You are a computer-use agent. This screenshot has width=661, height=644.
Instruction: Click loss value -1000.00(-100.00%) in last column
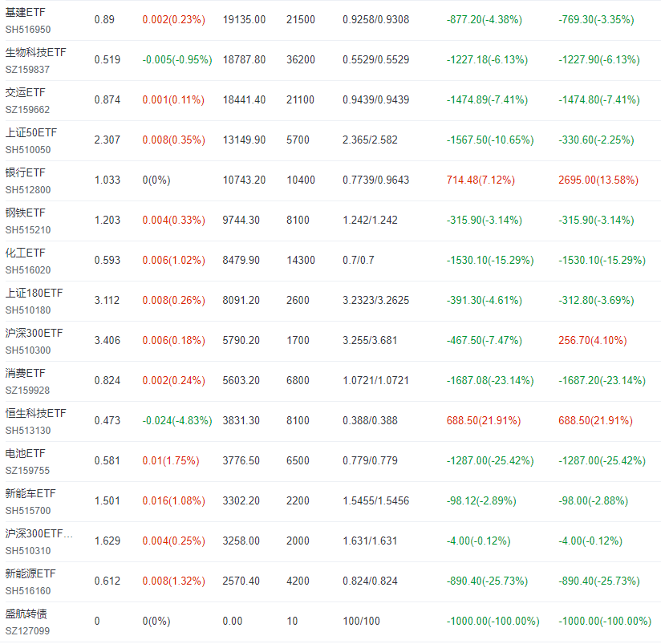click(x=605, y=620)
